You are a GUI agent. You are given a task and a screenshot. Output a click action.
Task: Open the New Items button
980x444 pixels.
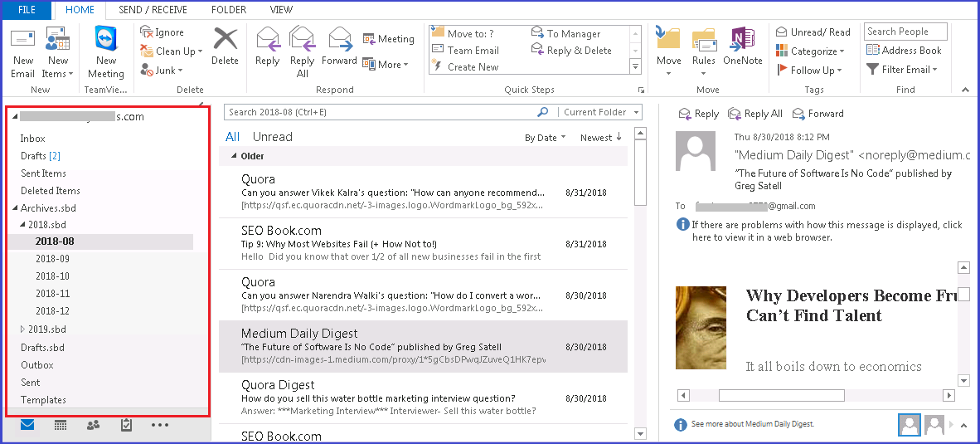tap(57, 53)
